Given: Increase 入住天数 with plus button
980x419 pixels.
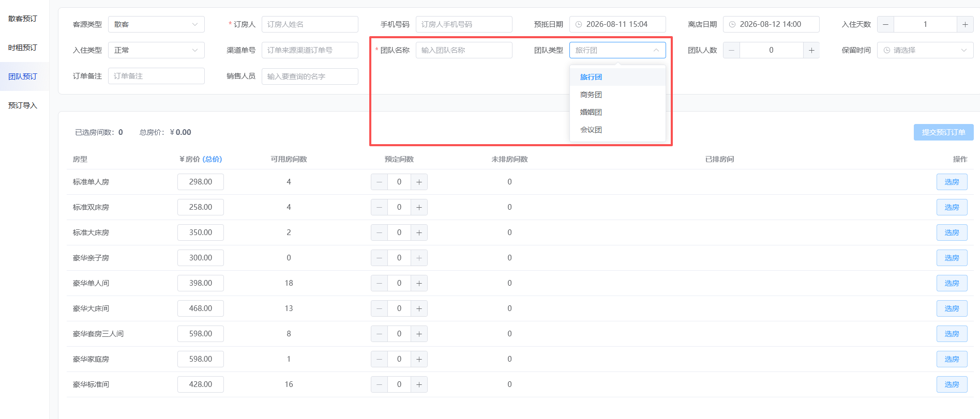Looking at the screenshot, I should tap(965, 24).
